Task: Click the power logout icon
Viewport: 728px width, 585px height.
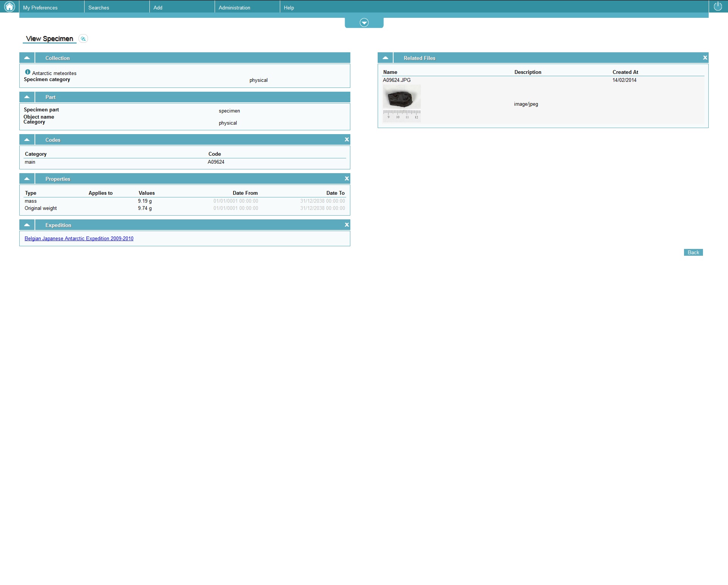Action: (718, 6)
